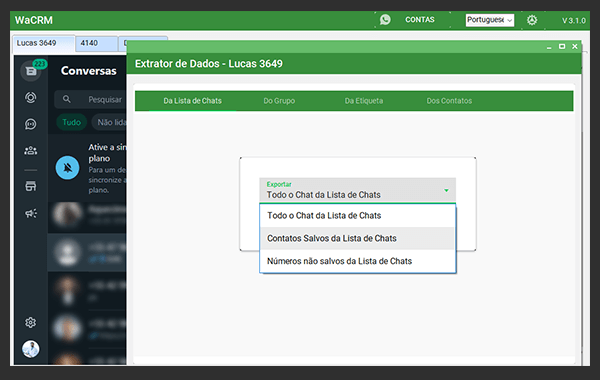Switch to the Do Grupo tab

point(279,101)
